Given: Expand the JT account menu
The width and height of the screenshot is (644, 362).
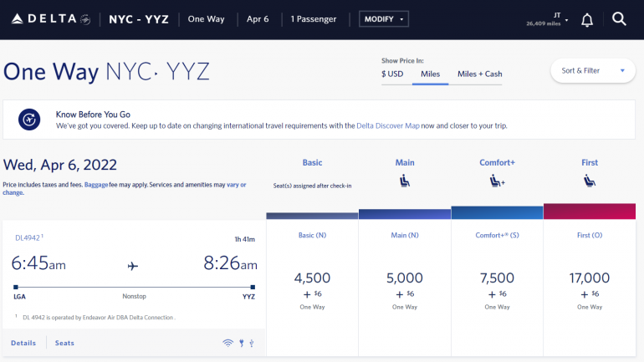Looking at the screenshot, I should [554, 18].
